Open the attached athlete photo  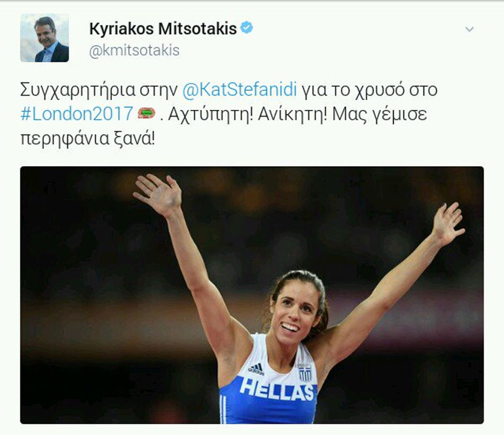coord(252,295)
